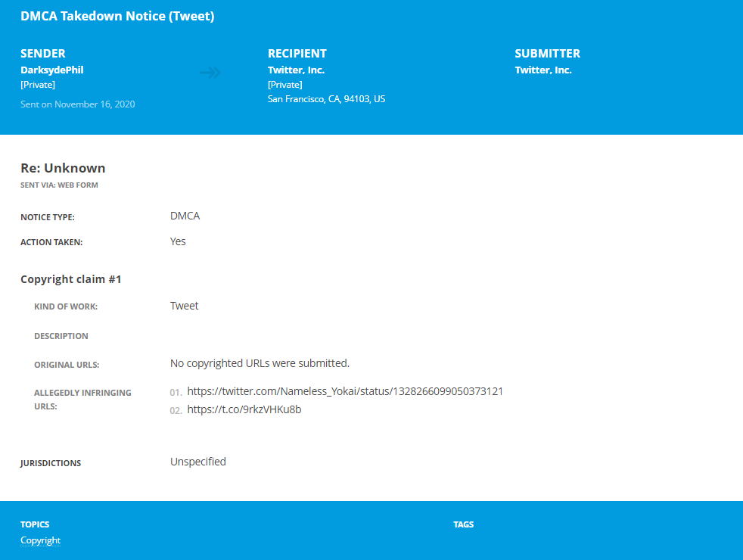Click the t.co/9rkzVHKu8b shortened URL

click(244, 409)
